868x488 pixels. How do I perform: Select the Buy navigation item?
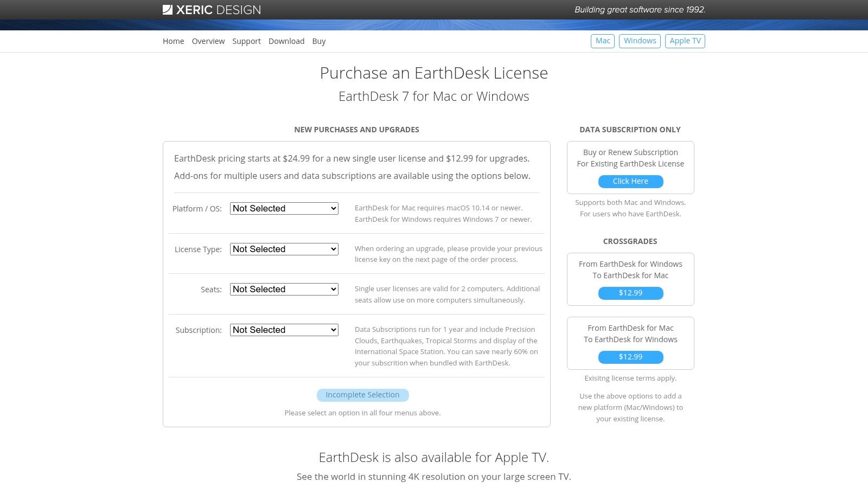point(319,41)
